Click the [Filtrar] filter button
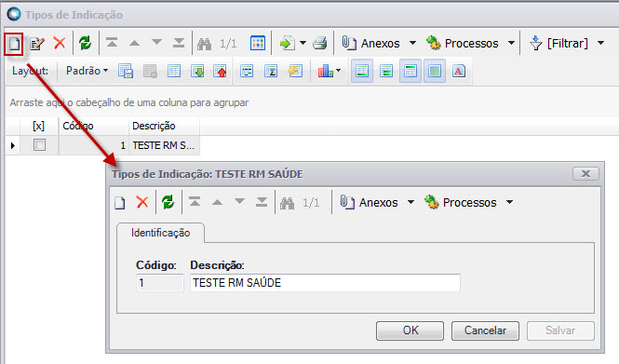The width and height of the screenshot is (619, 364). (x=558, y=43)
